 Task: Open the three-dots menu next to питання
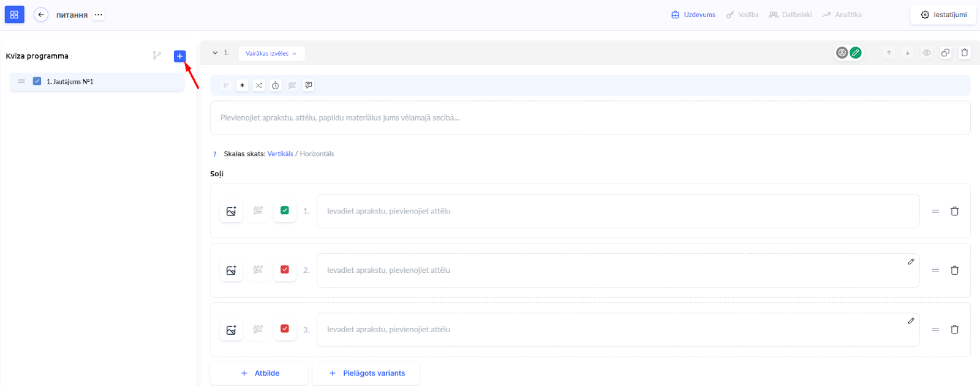click(x=98, y=15)
